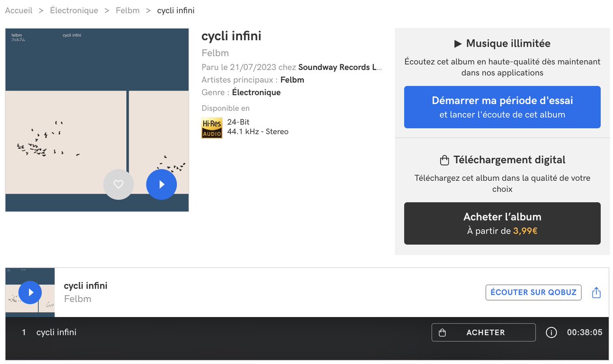Click Acheter l'album button
This screenshot has height=364, width=613.
click(x=502, y=224)
